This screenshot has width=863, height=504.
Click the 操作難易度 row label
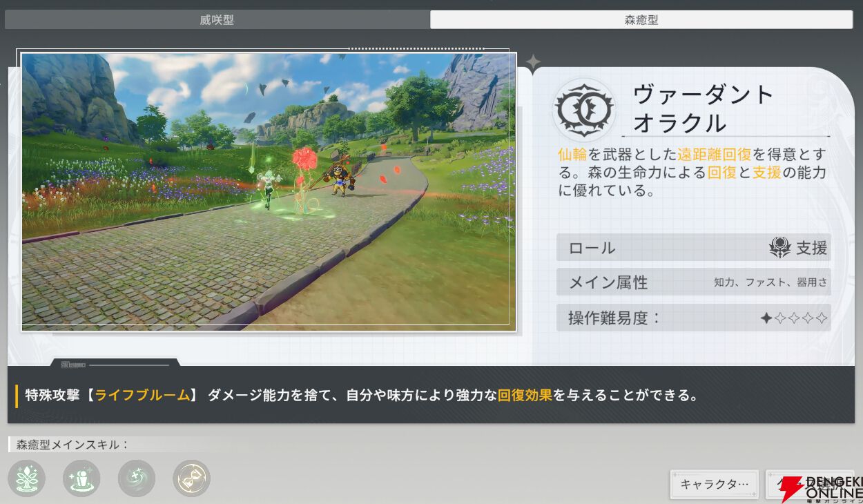tap(614, 318)
